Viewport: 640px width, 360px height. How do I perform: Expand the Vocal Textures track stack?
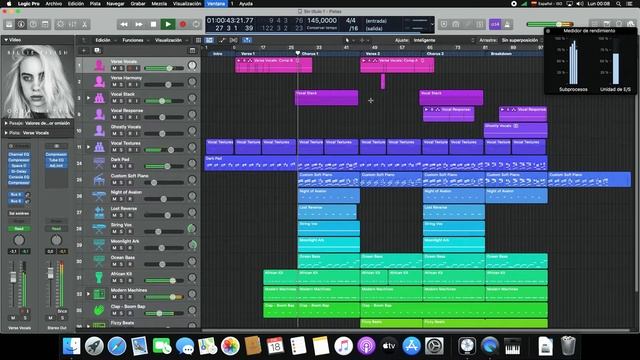tap(88, 147)
